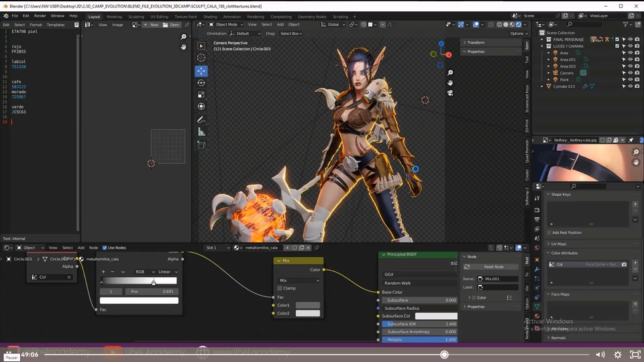
Task: Click the New button in image editor
Action: pyautogui.click(x=151, y=25)
